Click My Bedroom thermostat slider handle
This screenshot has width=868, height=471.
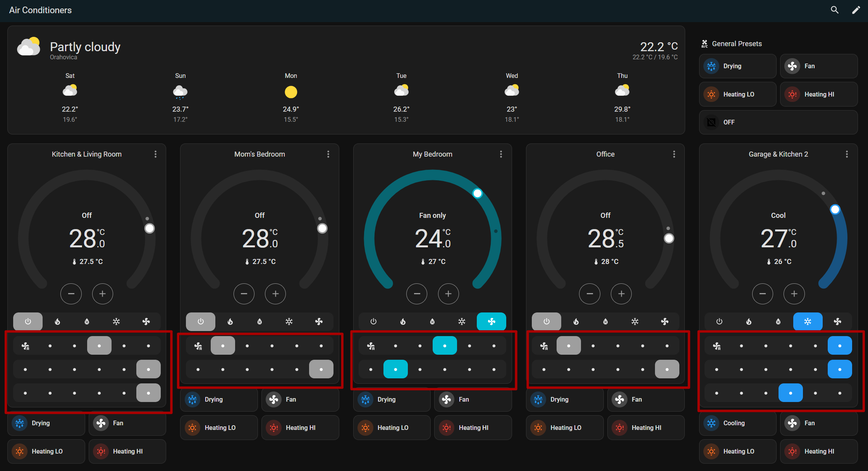[x=478, y=193]
